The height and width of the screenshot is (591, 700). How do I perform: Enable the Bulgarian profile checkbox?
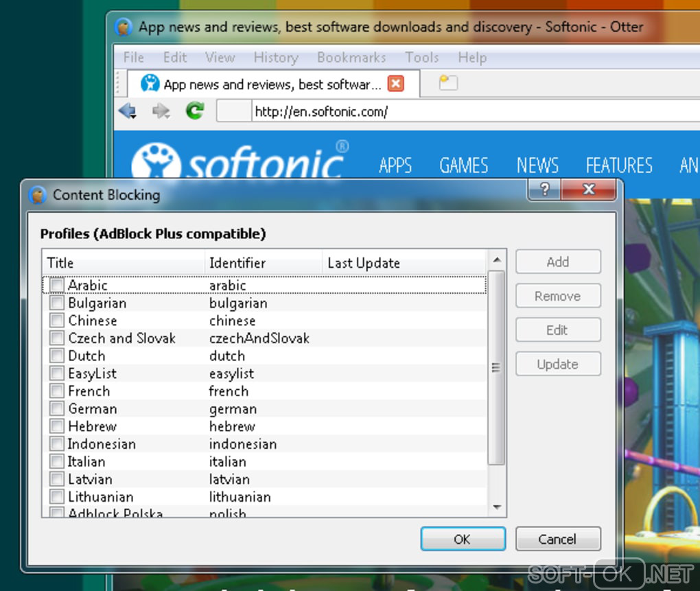click(x=57, y=303)
